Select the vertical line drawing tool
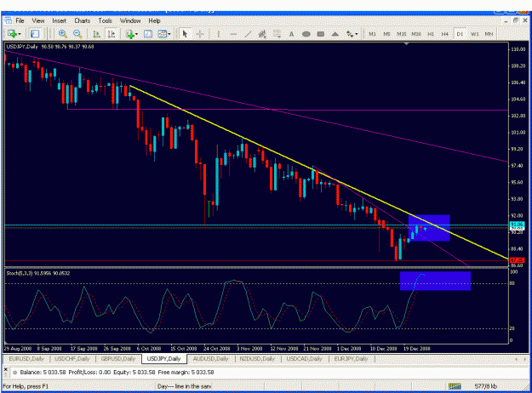Screen dimensions: 532x393 (x=219, y=34)
